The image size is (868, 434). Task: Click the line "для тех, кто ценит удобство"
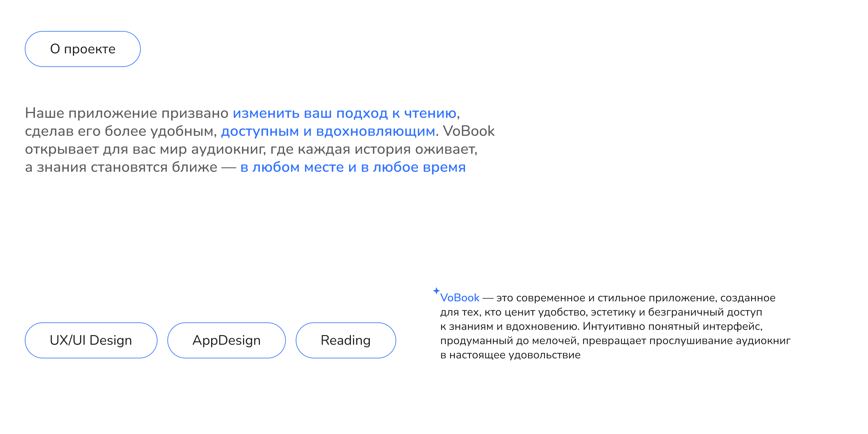[x=514, y=312]
